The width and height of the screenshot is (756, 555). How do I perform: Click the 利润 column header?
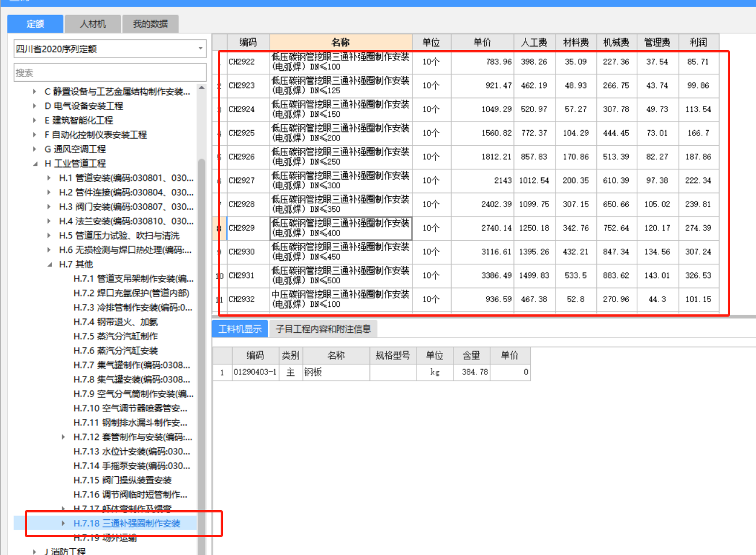tap(698, 42)
